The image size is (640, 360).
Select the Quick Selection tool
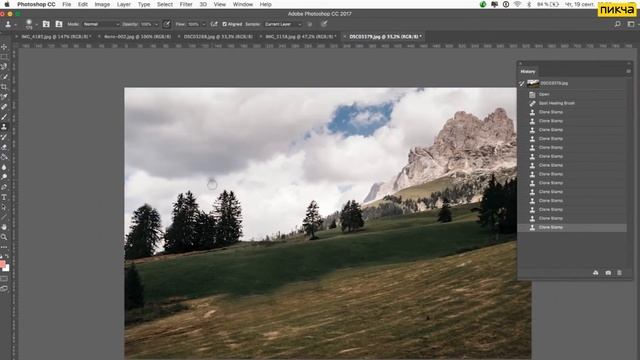[x=4, y=77]
